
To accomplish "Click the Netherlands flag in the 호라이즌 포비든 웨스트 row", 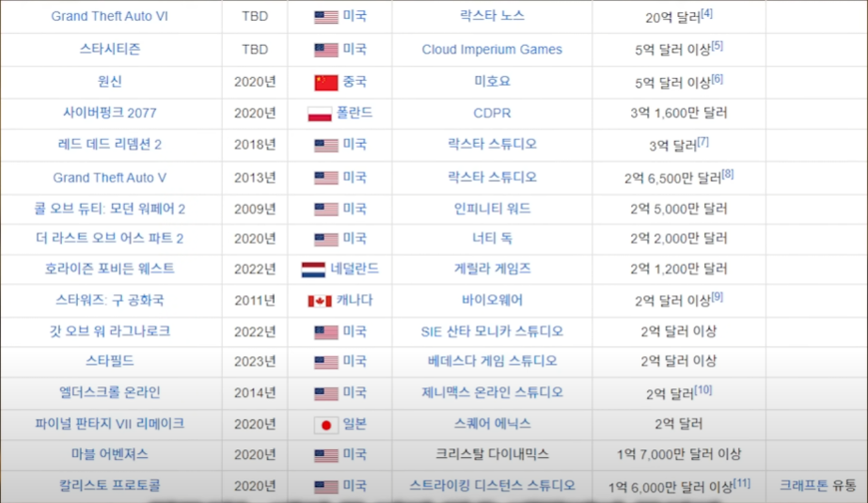I will tap(313, 270).
